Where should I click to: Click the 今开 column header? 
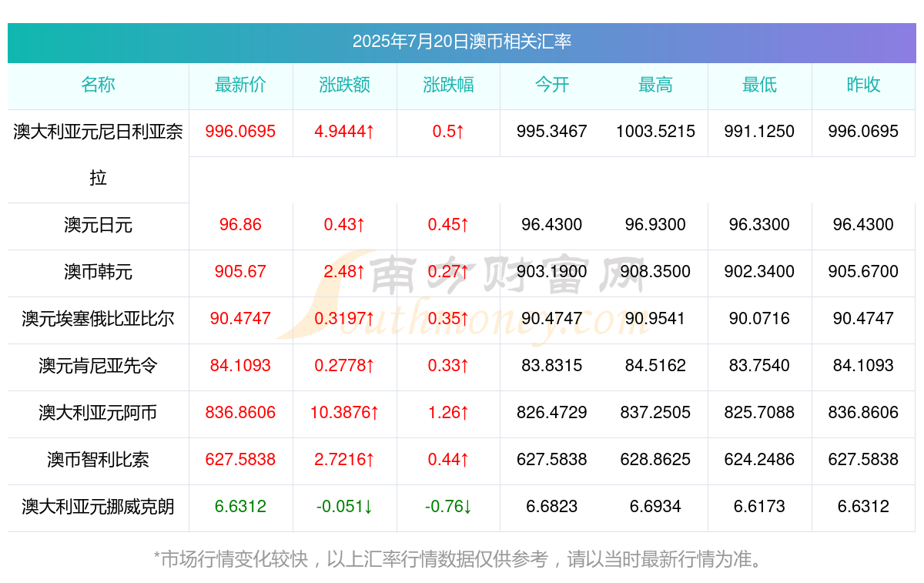[552, 85]
